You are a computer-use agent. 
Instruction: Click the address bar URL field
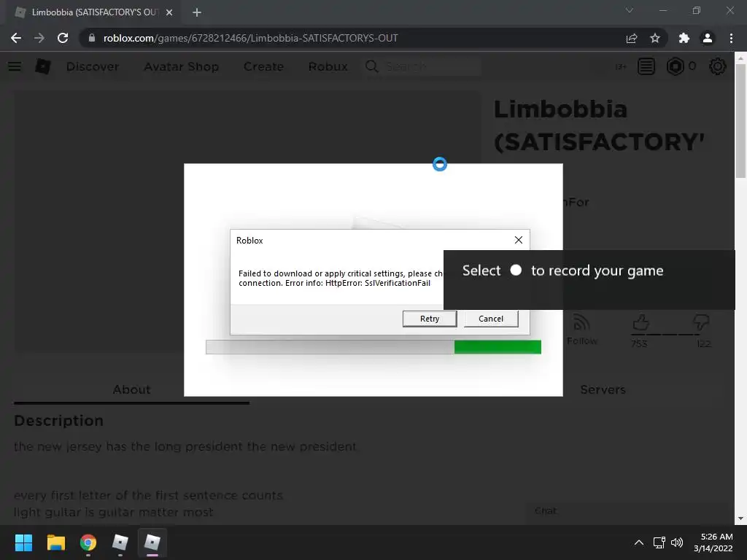[x=352, y=38]
